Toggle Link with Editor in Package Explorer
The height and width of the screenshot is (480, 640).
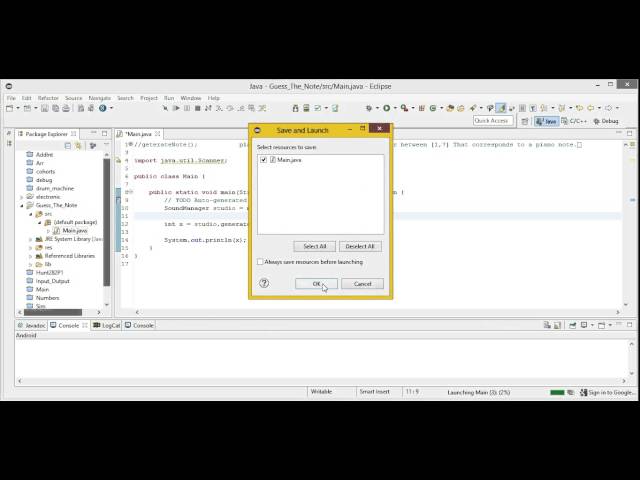78,146
